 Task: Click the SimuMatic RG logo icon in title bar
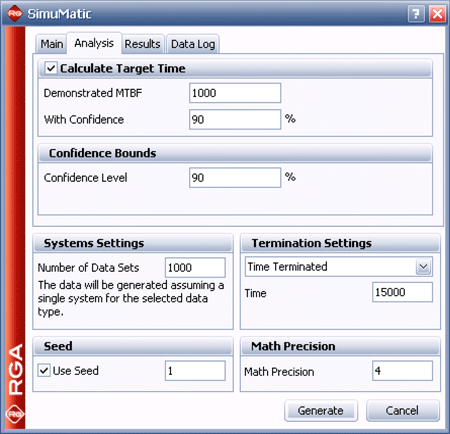(x=15, y=14)
